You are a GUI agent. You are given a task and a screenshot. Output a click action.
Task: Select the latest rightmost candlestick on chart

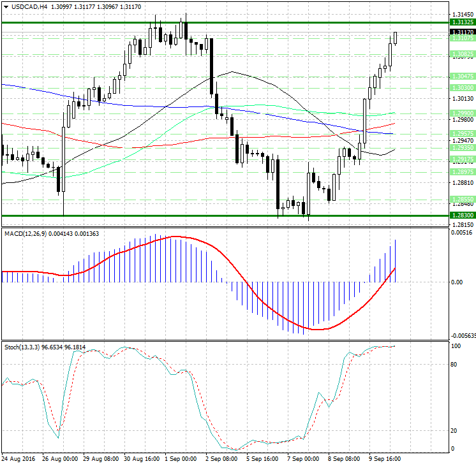pyautogui.click(x=396, y=38)
